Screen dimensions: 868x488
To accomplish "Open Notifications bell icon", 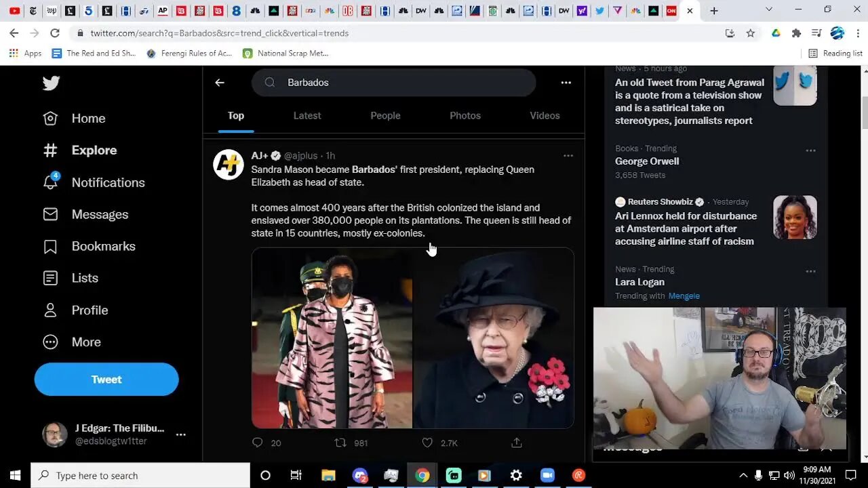I will coord(51,182).
